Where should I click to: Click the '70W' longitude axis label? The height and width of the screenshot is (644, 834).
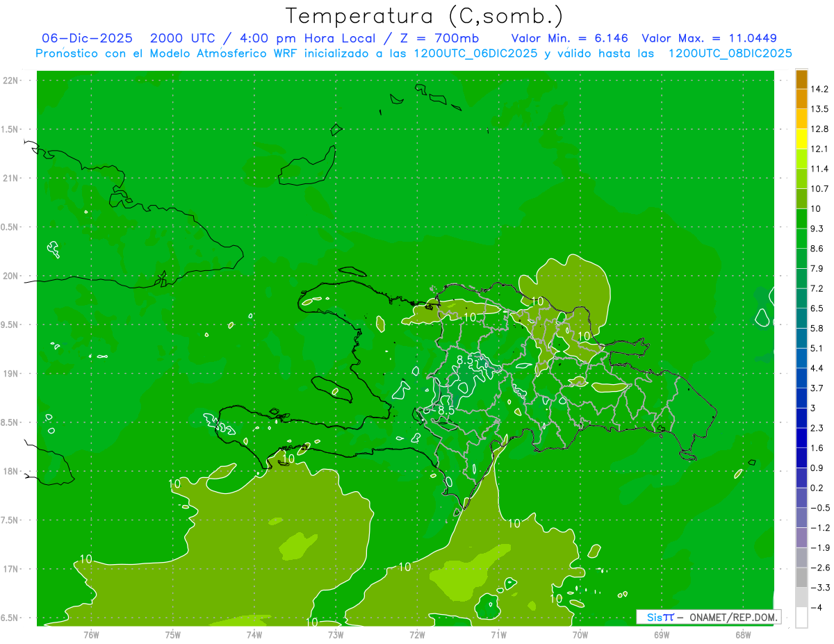click(x=580, y=635)
